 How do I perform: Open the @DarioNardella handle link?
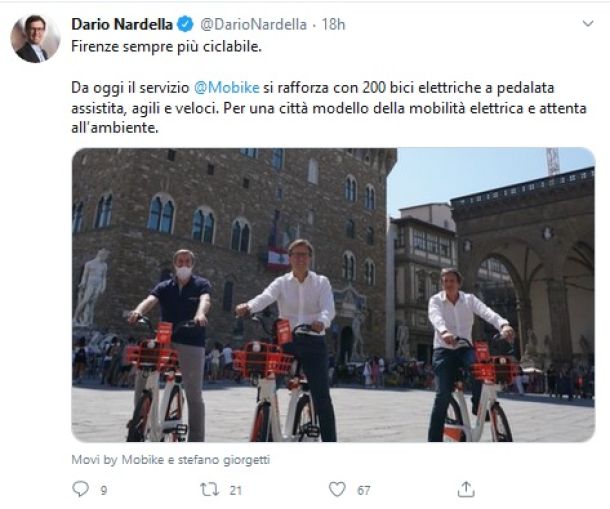click(x=244, y=23)
